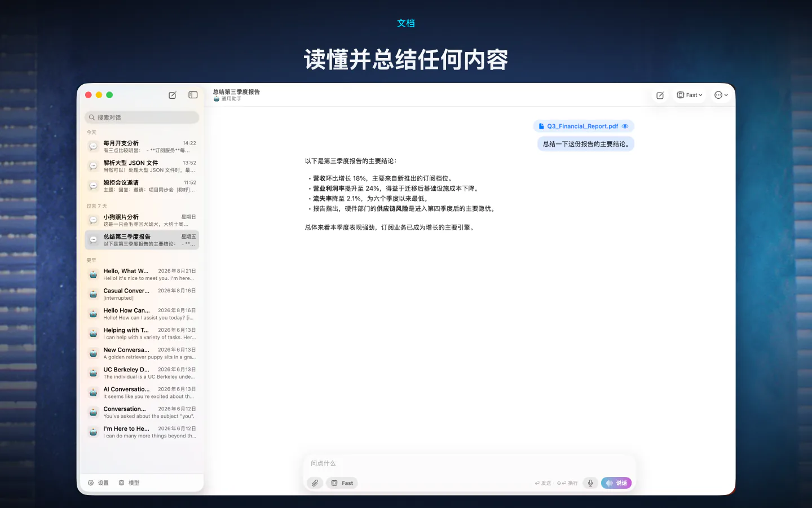Attach a file with the paperclip icon
The width and height of the screenshot is (812, 508).
[315, 483]
